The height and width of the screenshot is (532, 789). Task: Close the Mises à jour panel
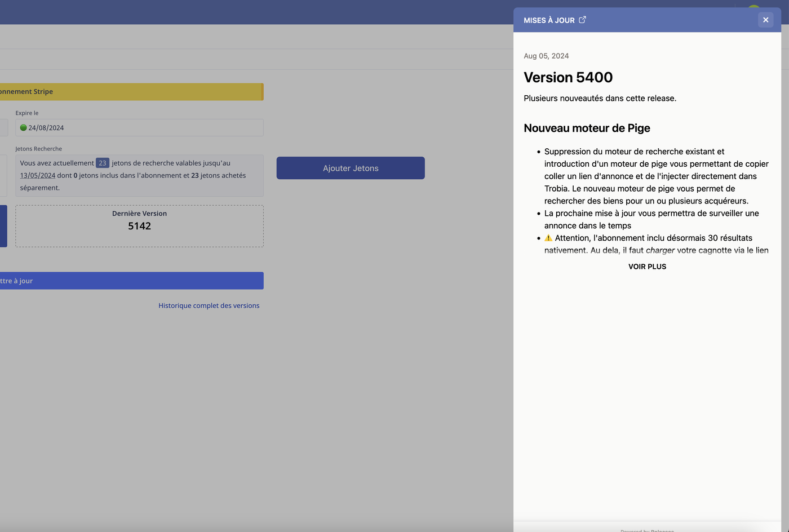765,20
